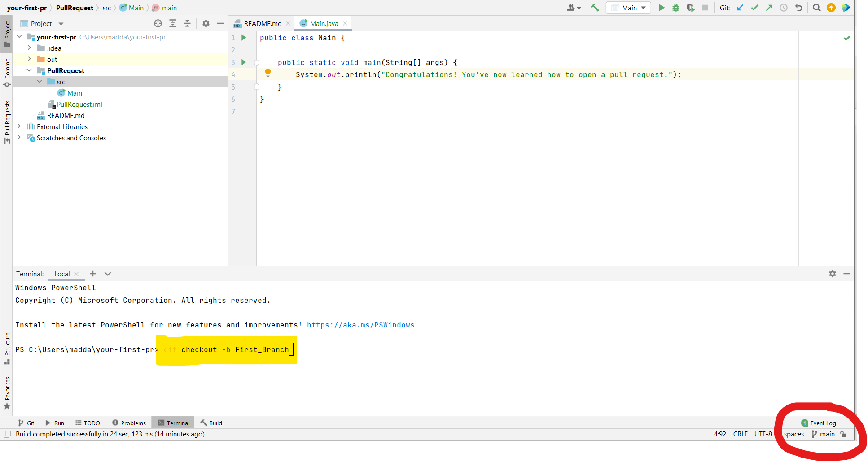Open the Main run configuration dropdown
The height and width of the screenshot is (462, 868).
(x=628, y=8)
